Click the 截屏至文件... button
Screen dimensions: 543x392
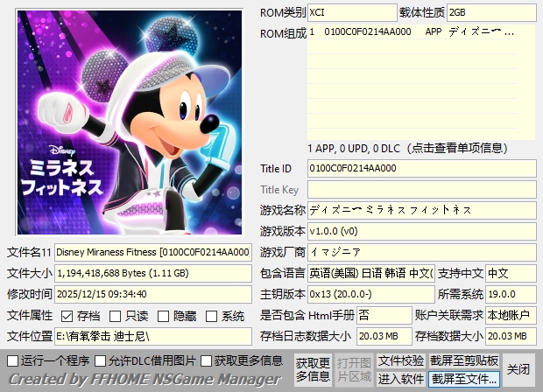click(464, 379)
